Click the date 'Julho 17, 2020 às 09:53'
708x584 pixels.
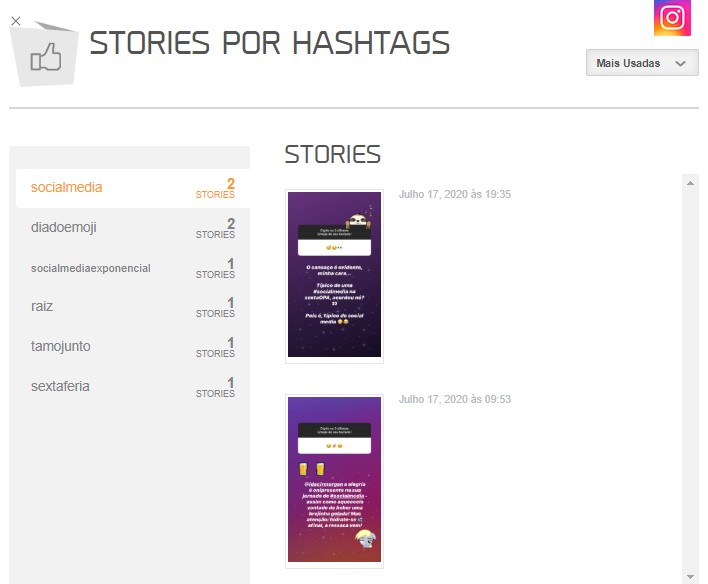click(455, 399)
